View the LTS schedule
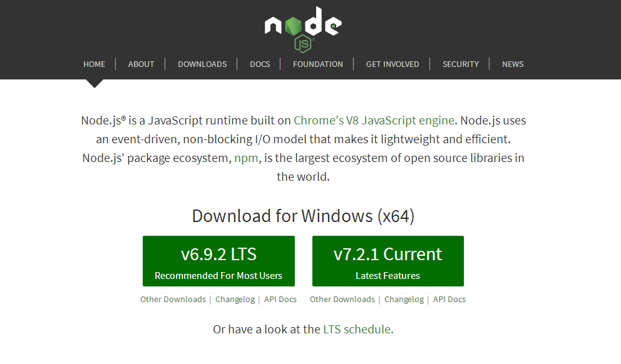The width and height of the screenshot is (621, 364). [357, 329]
